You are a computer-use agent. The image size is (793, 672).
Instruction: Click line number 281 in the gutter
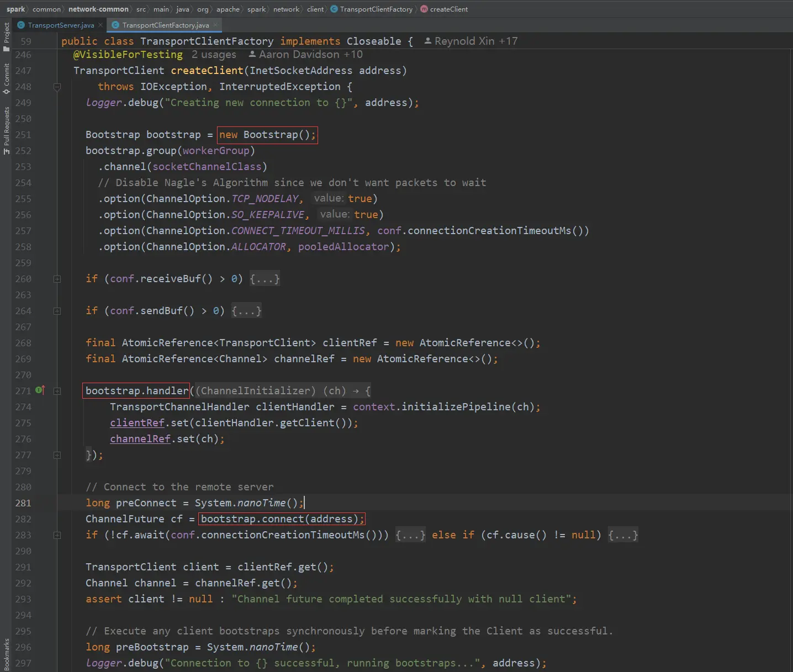pos(23,503)
